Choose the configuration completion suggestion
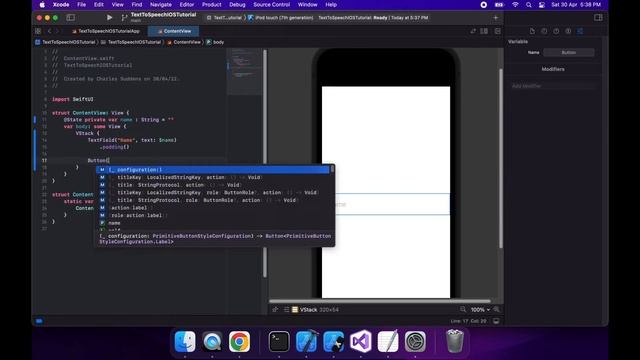Image resolution: width=640 pixels, height=360 pixels. pyautogui.click(x=213, y=170)
